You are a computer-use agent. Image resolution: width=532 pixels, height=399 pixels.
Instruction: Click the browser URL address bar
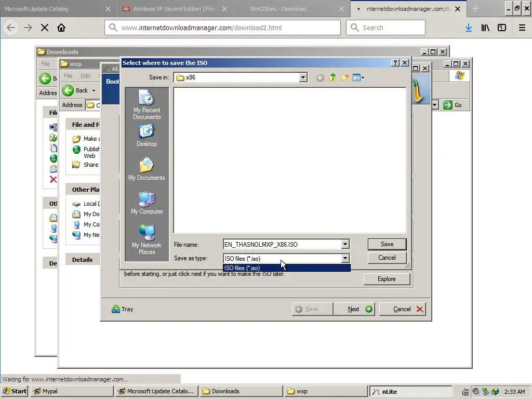pos(222,28)
